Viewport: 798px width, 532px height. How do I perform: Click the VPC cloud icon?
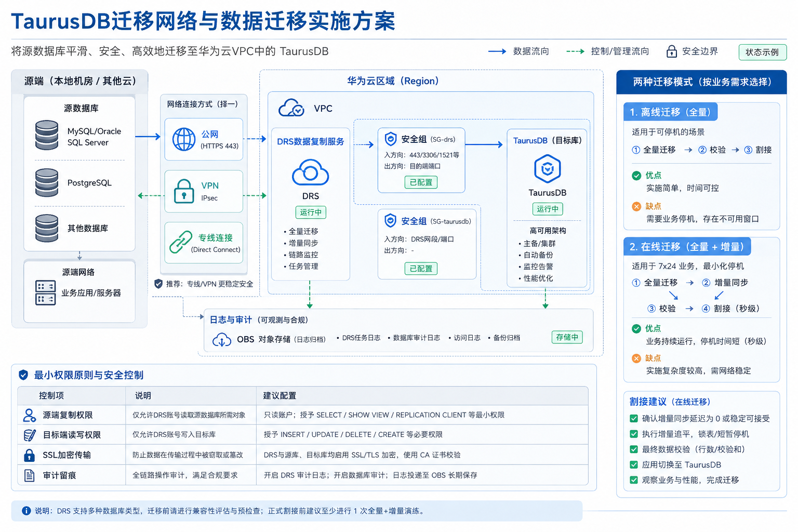point(291,108)
